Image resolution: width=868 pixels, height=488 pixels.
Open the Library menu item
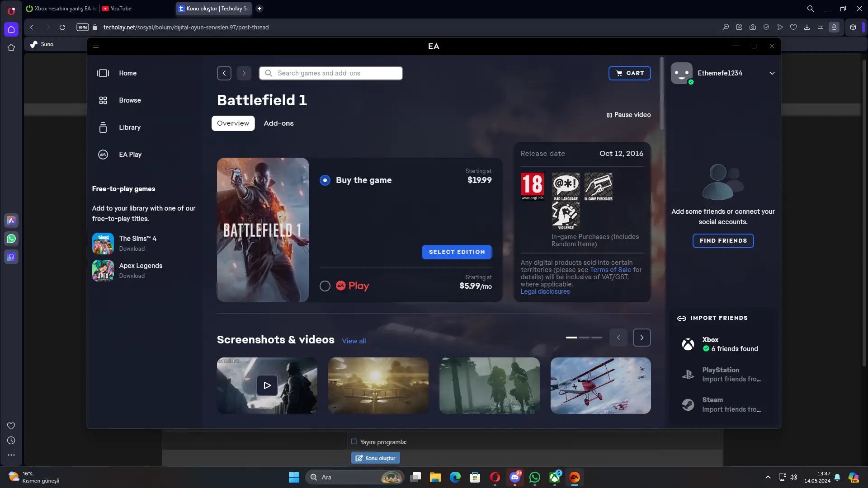(x=130, y=127)
